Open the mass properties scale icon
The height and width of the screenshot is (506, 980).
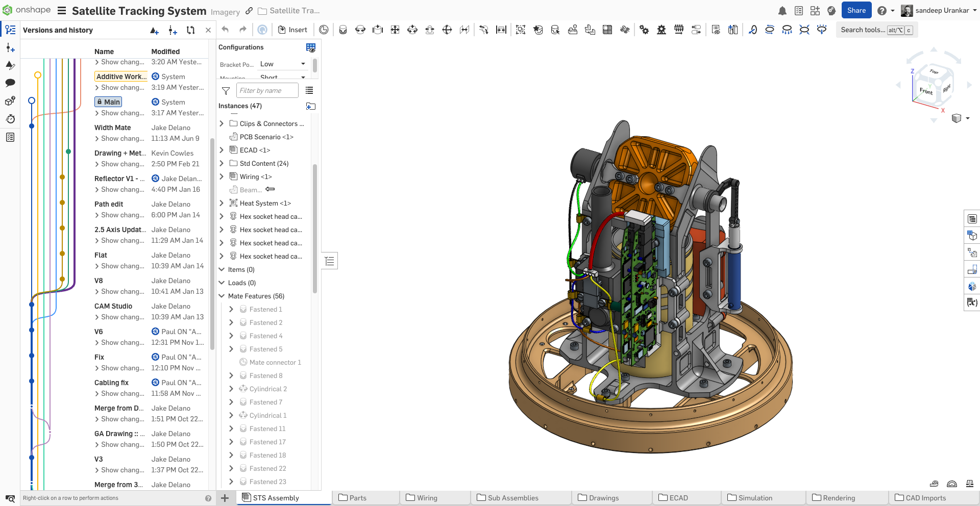(969, 484)
